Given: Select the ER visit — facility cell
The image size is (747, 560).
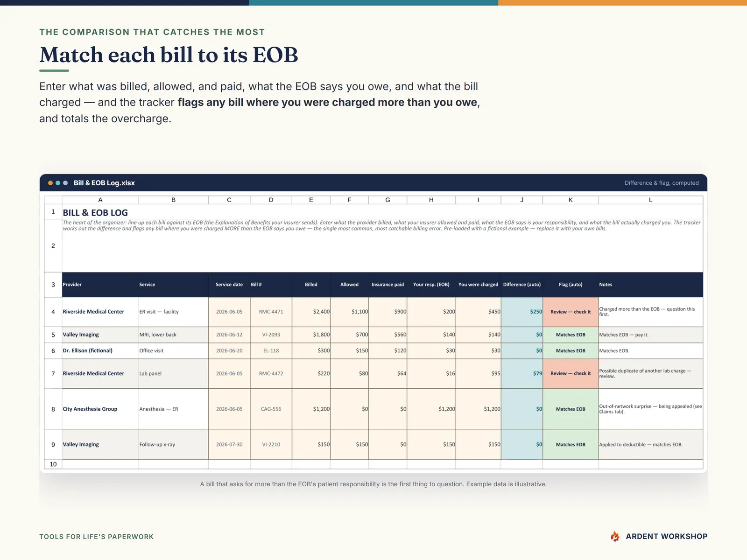Looking at the screenshot, I should click(173, 312).
